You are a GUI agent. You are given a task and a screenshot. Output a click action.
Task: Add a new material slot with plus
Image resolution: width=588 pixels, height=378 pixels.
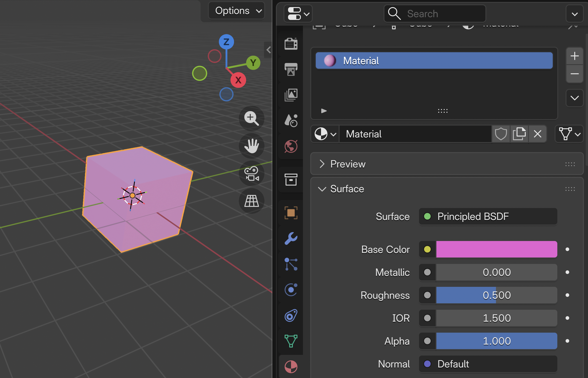[574, 56]
